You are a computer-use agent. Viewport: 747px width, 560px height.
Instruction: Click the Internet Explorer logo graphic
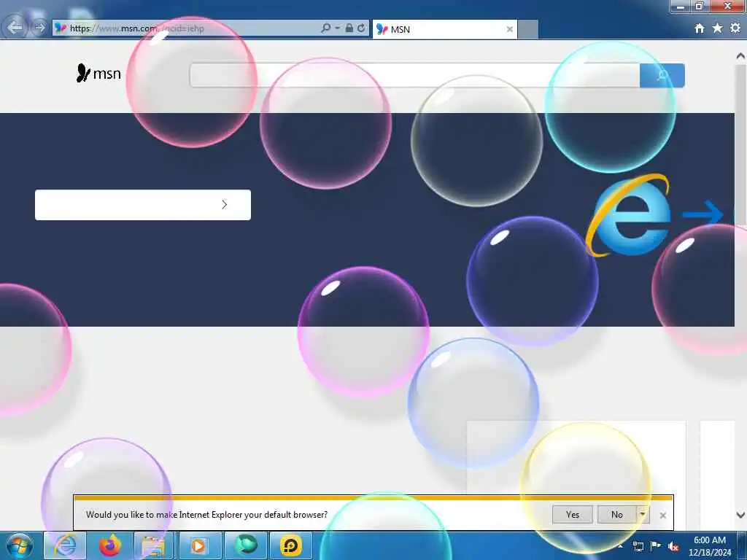pyautogui.click(x=629, y=215)
